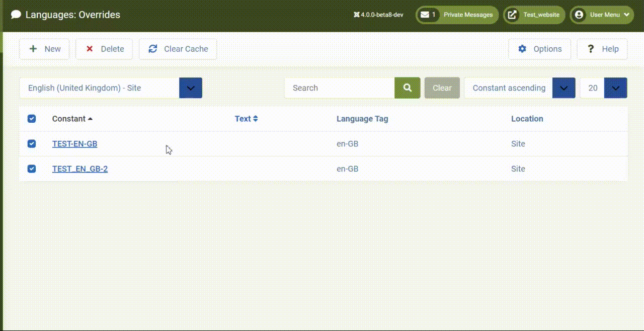Image resolution: width=644 pixels, height=331 pixels.
Task: Click the Languages: Overrides page title
Action: pos(73,15)
